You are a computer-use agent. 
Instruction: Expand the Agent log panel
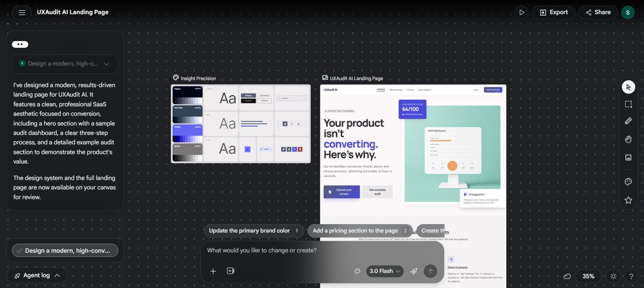37,276
